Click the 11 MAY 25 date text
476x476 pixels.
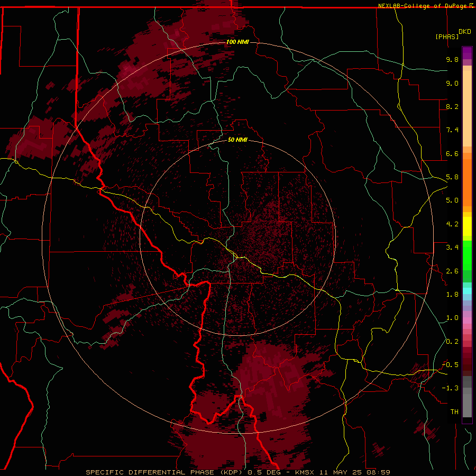(x=340, y=472)
